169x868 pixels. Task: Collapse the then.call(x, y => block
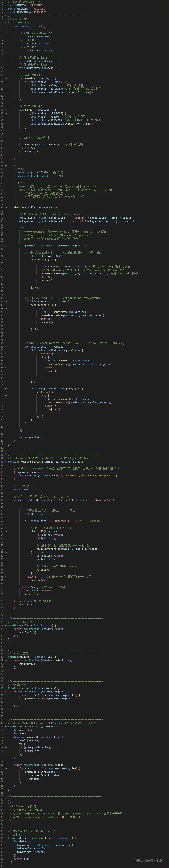[6, 531]
